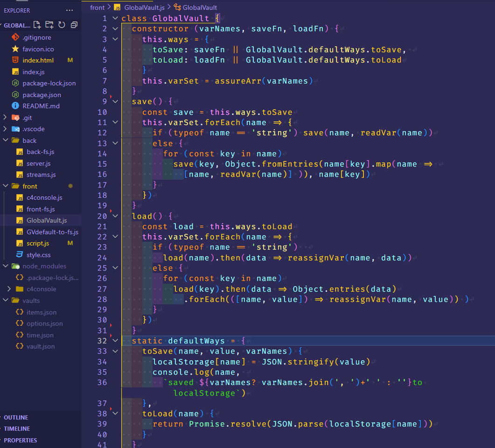Click the CSS icon beside style.css
Viewport: 495px width, 448px height.
tap(20, 254)
